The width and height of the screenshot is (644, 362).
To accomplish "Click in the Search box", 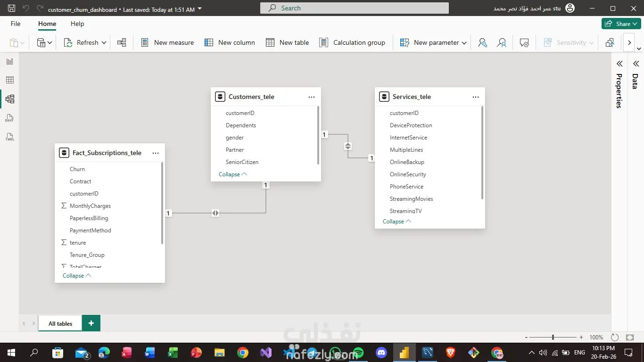I will click(355, 8).
